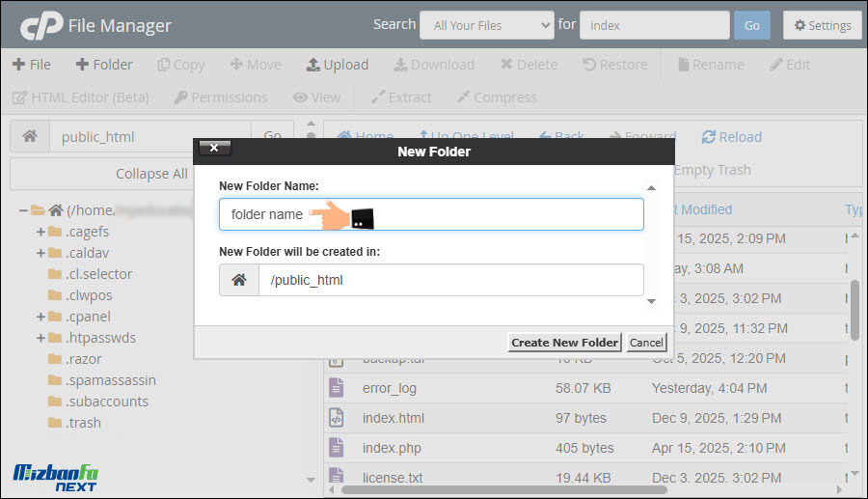Select the index.html file icon
This screenshot has height=499, width=868.
336,418
